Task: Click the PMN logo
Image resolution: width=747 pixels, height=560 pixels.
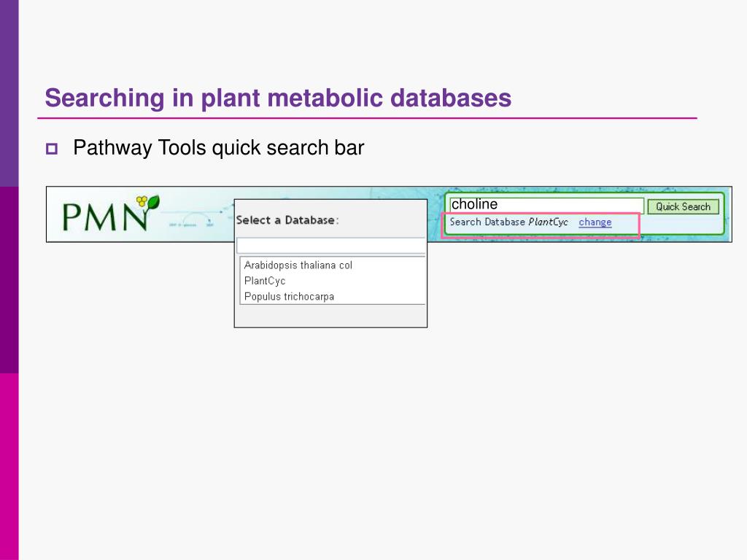Action: pyautogui.click(x=111, y=214)
